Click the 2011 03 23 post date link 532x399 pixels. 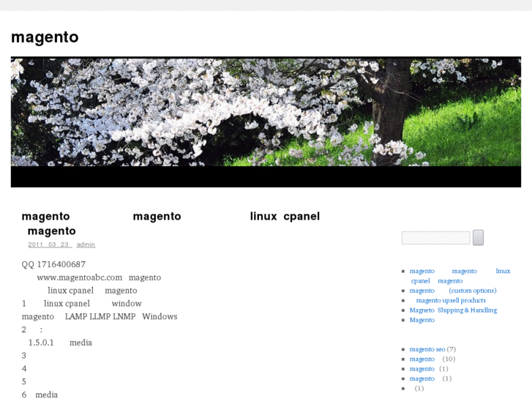[50, 245]
